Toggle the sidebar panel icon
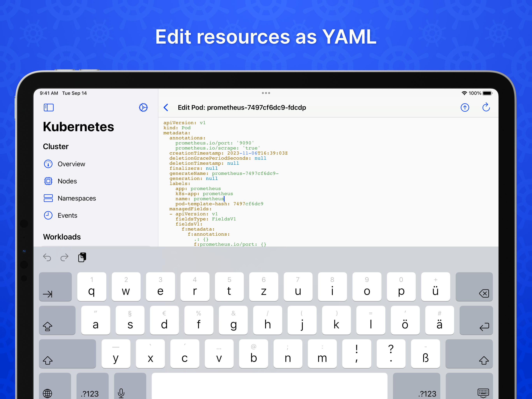 pyautogui.click(x=48, y=107)
